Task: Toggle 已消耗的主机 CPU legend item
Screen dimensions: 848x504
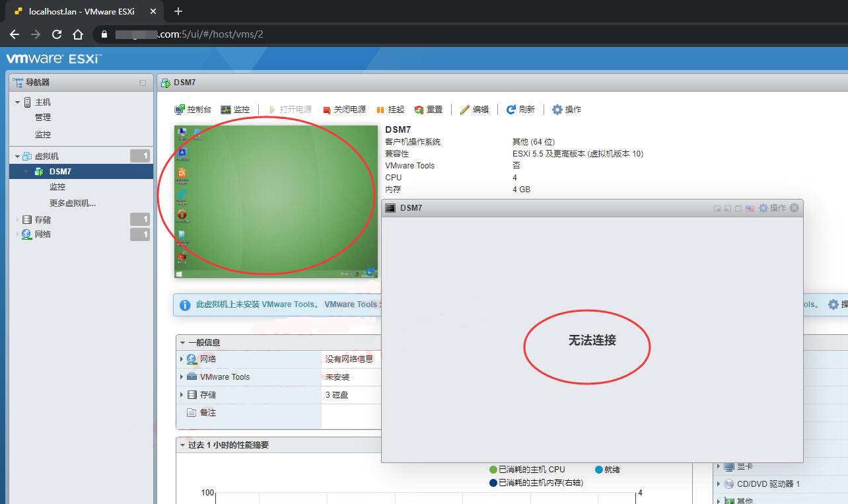Action: (x=527, y=470)
